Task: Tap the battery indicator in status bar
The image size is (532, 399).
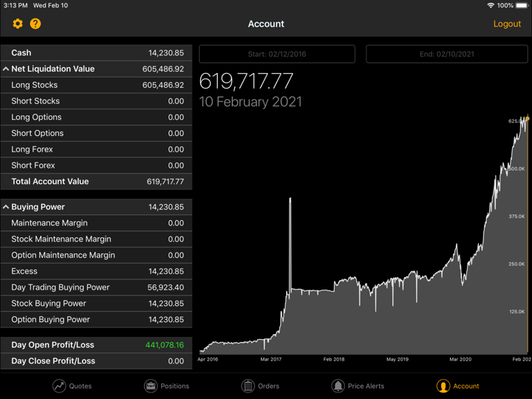Action: click(524, 5)
